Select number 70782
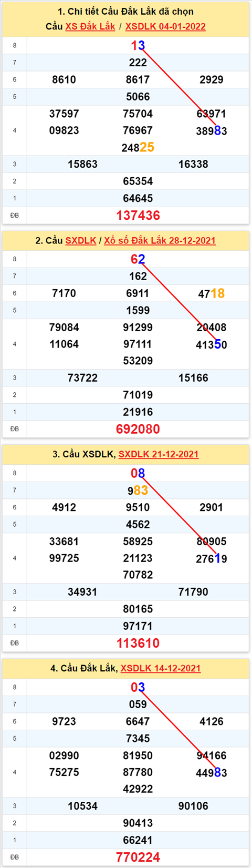Viewport: 252px width, 868px height. (138, 575)
